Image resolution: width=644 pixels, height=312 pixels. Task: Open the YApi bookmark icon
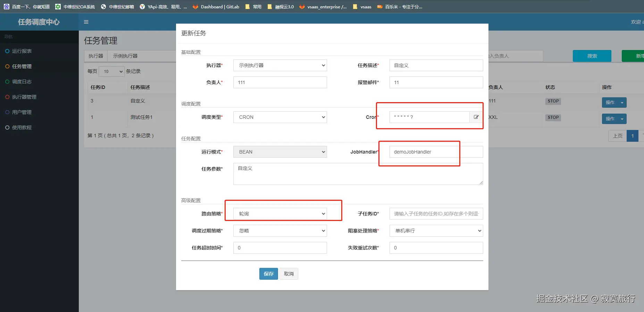[142, 7]
